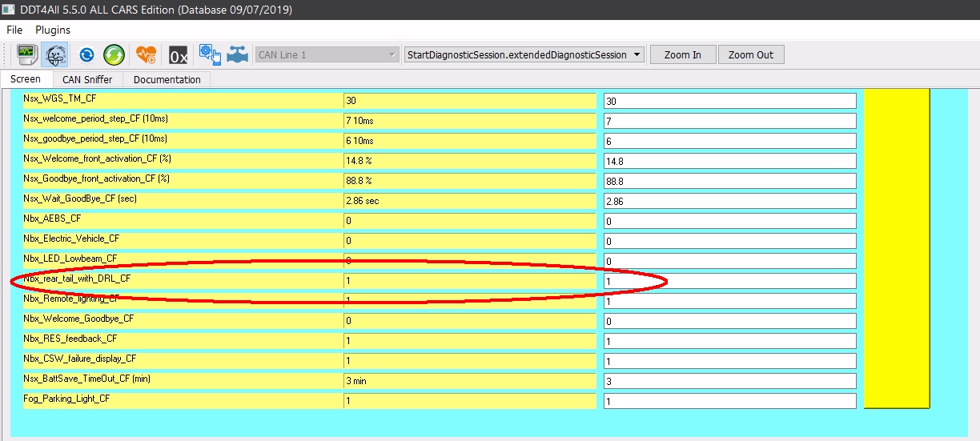Viewport: 980px width, 441px height.
Task: Open the orange heart diagnostic icon
Action: coord(146,55)
